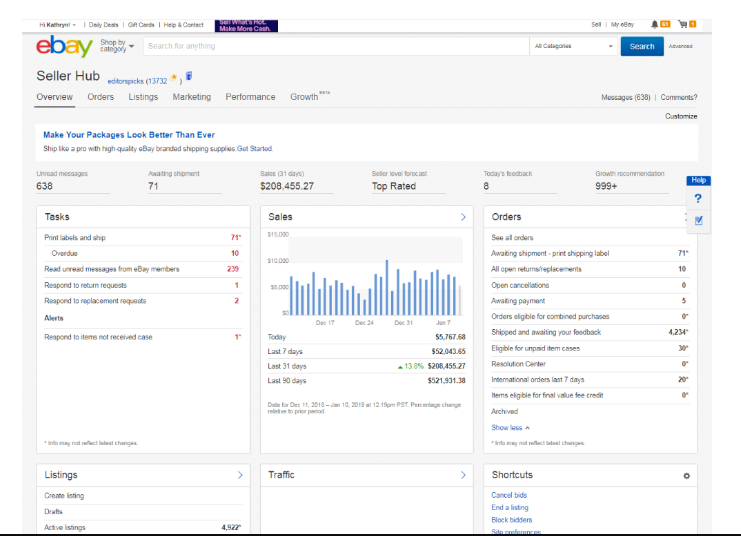Image resolution: width=741 pixels, height=536 pixels.
Task: Click Sell What's Hot banner
Action: pos(246,26)
